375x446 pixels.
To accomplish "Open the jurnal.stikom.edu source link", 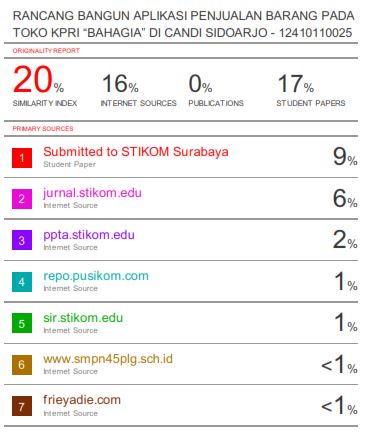I will point(92,193).
